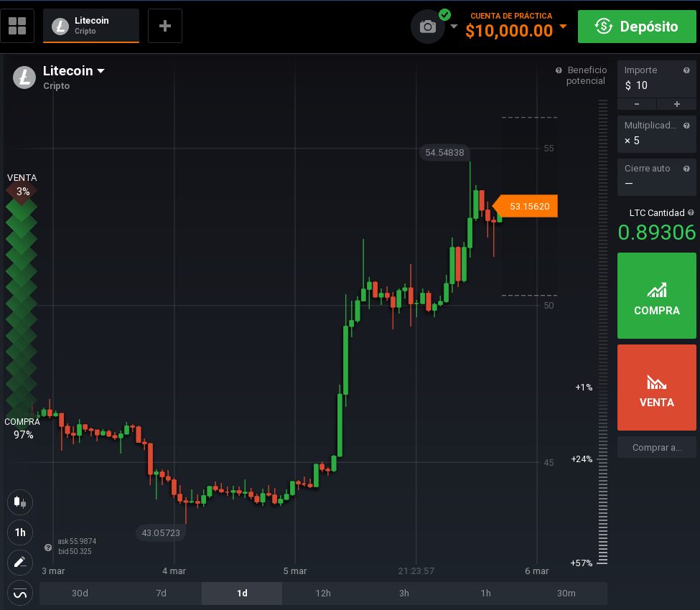Select the 1h time range tab
Screen dimensions: 700x610
[486, 593]
